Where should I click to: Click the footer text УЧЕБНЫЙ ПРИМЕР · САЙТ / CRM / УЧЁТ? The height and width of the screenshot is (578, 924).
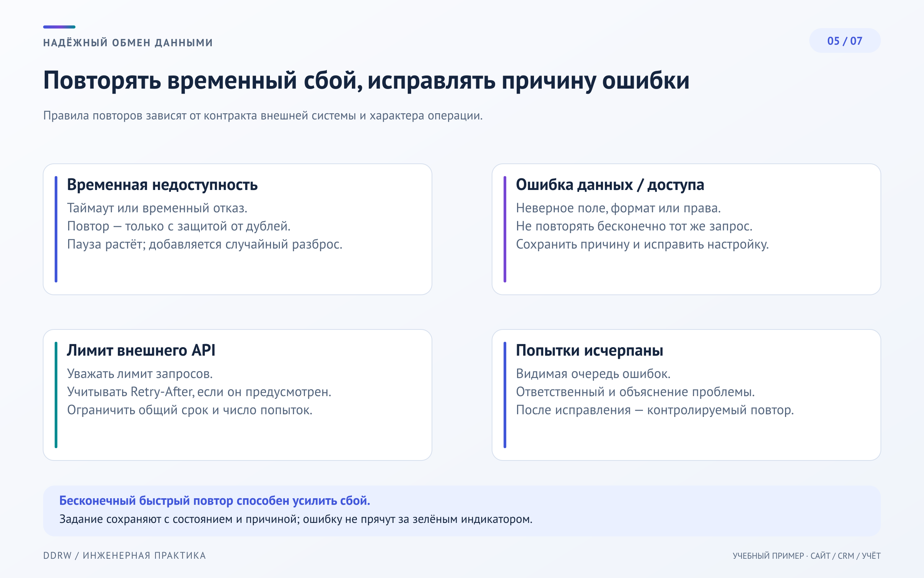807,556
